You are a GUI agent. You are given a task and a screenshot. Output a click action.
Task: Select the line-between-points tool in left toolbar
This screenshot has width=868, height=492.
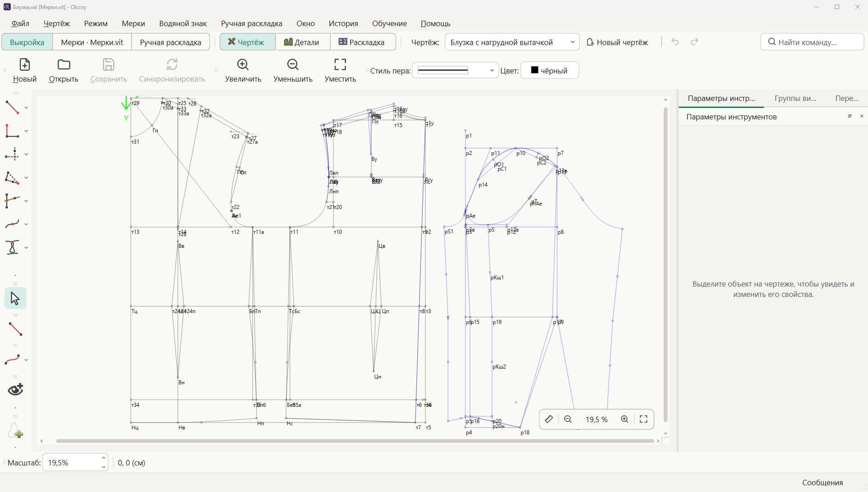(x=12, y=107)
